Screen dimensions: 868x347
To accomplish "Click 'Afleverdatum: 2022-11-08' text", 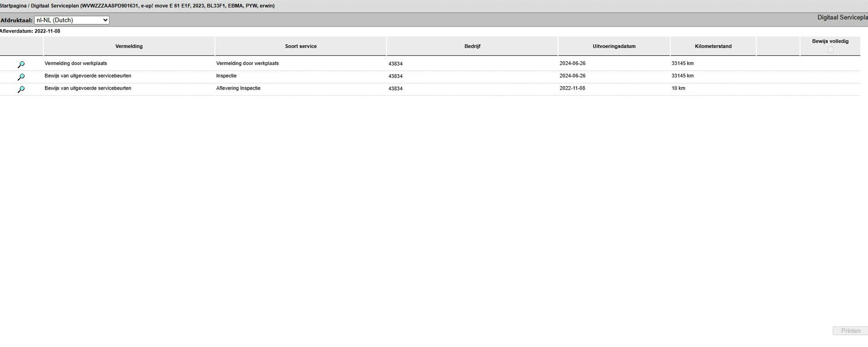I will (30, 31).
